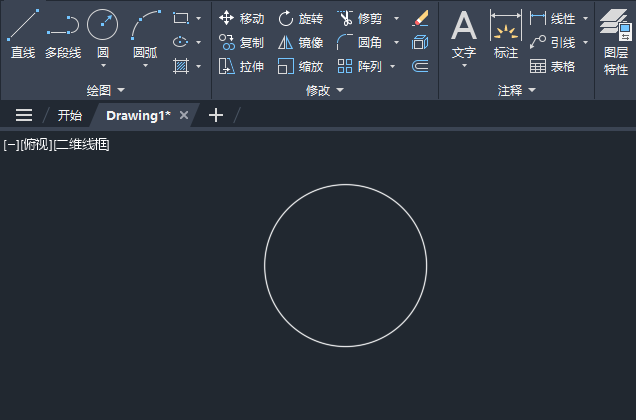Select the 直线 line tool
636x420 pixels.
click(x=23, y=34)
